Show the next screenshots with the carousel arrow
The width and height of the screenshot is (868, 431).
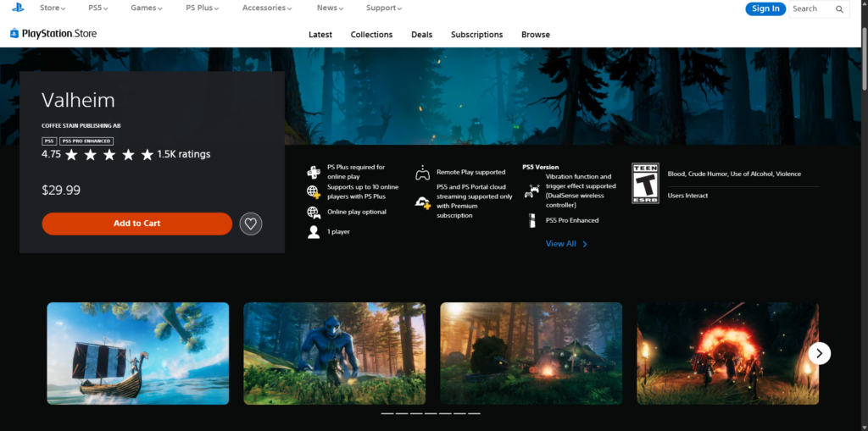coord(820,353)
